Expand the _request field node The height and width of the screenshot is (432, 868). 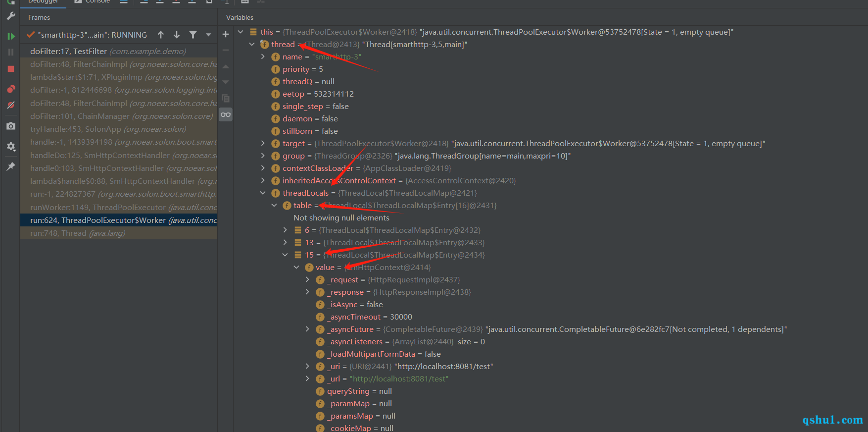(x=307, y=279)
